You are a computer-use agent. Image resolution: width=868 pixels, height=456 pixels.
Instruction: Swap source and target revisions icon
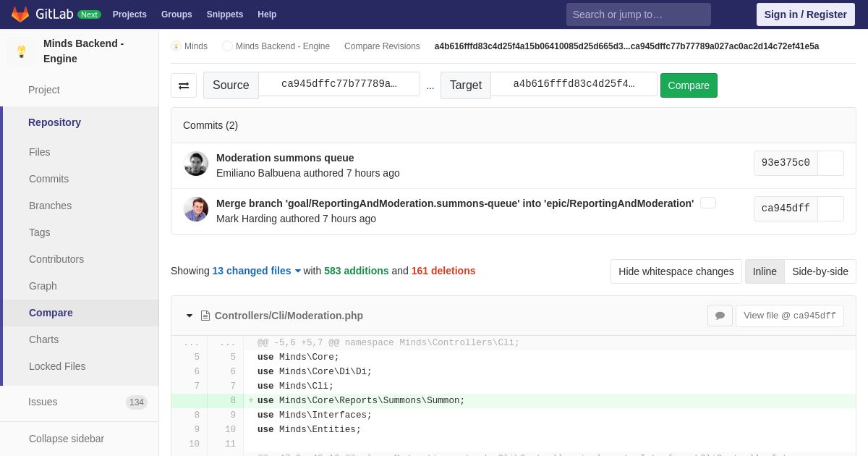(184, 85)
